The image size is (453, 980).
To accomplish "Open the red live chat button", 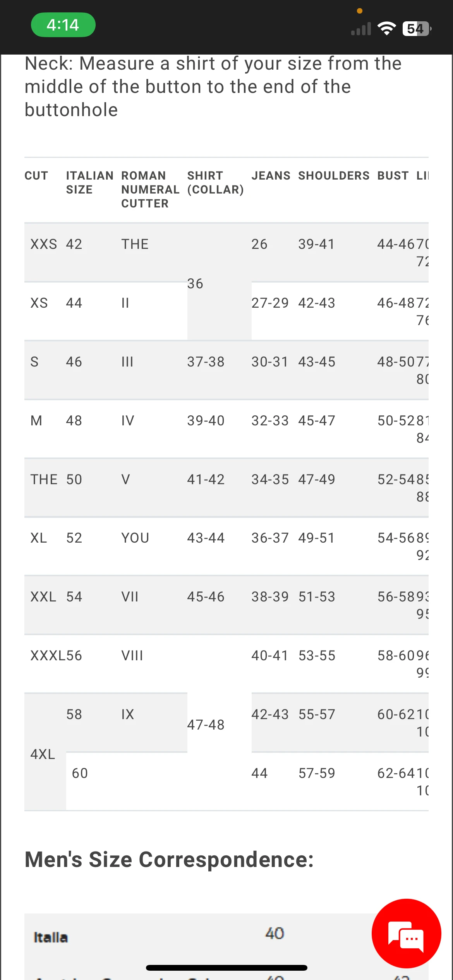I will point(406,933).
